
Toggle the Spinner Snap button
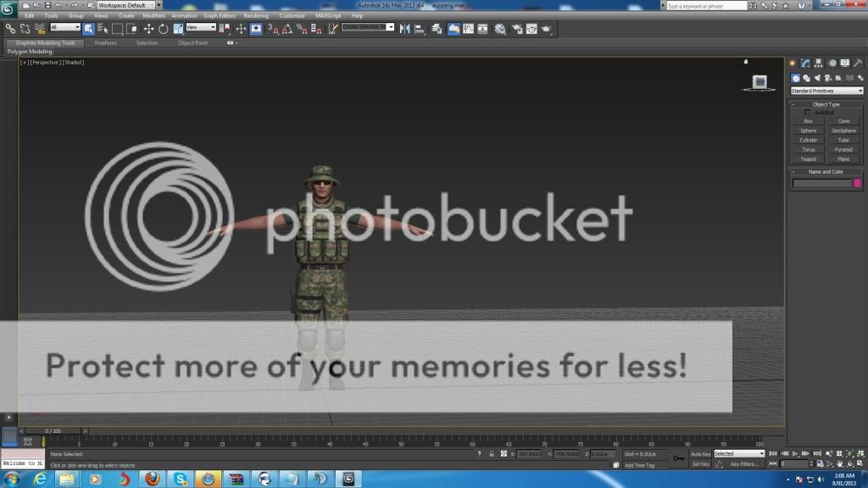point(316,29)
